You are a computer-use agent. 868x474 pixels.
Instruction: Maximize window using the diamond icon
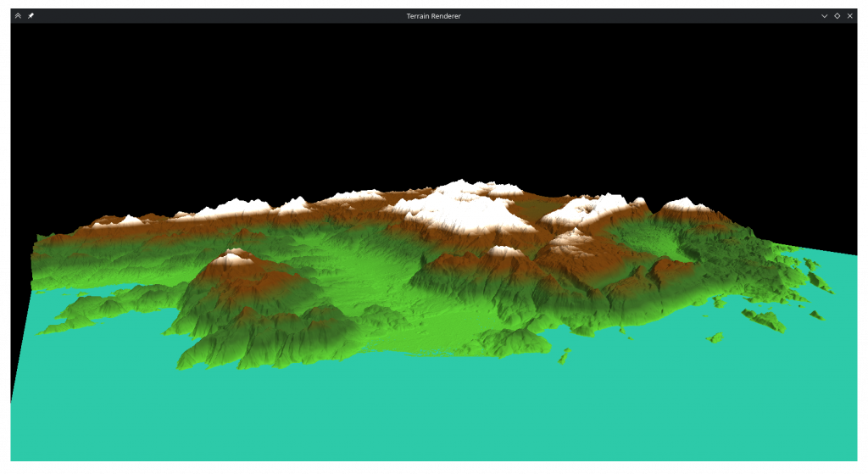[x=837, y=15]
